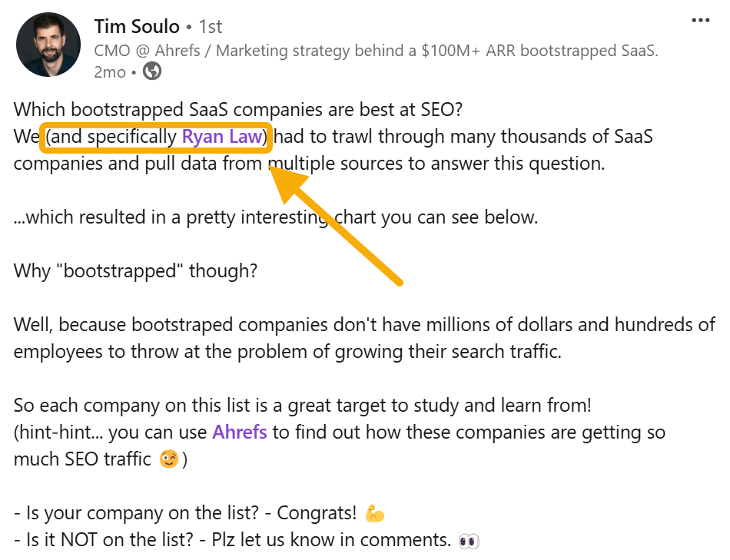This screenshot has height=560, width=730.
Task: Follow the Ahrefs mention link
Action: [x=240, y=432]
